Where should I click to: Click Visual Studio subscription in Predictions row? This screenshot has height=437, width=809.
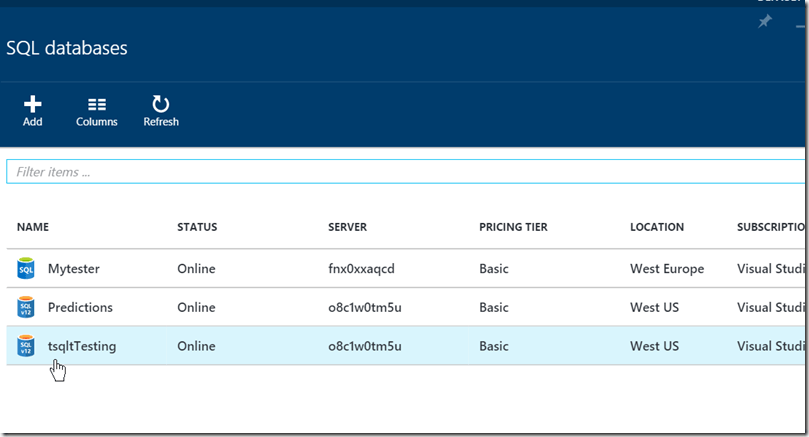(771, 307)
